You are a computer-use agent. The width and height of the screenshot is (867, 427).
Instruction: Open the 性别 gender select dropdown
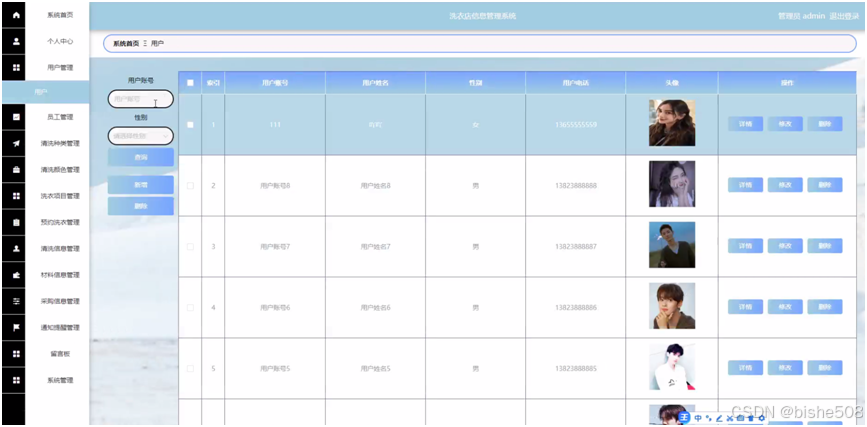(x=140, y=136)
